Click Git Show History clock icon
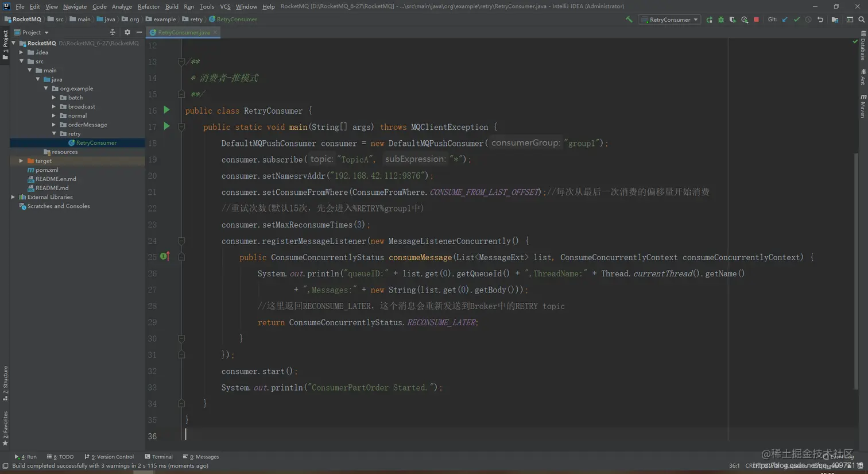 pyautogui.click(x=808, y=20)
